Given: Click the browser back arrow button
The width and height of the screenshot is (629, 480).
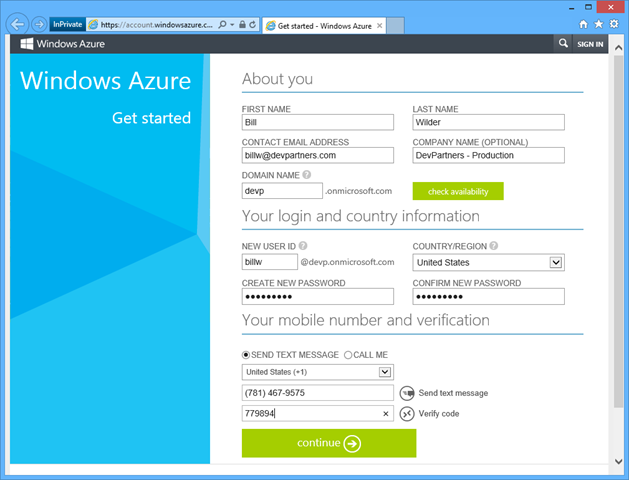Looking at the screenshot, I should [x=17, y=23].
